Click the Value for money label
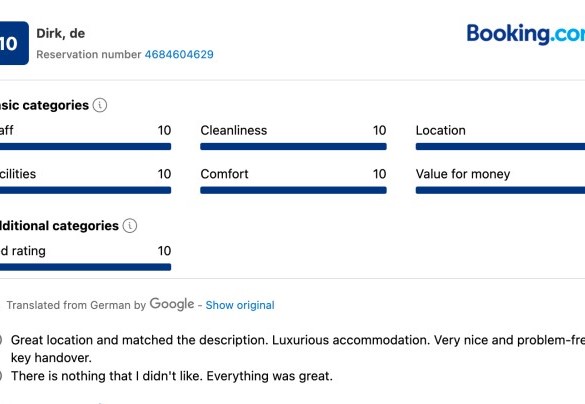This screenshot has width=585, height=404. tap(463, 174)
